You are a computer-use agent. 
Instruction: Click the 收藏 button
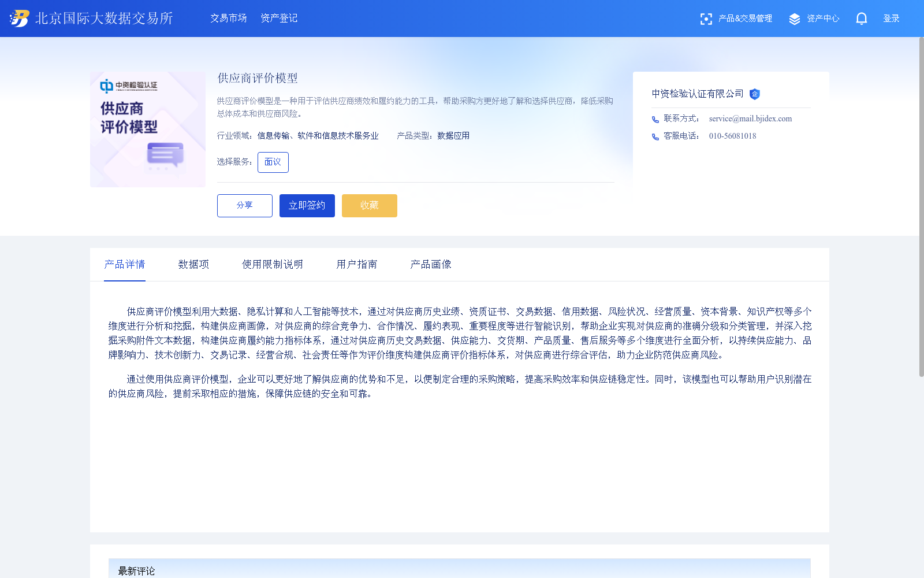[x=370, y=206]
